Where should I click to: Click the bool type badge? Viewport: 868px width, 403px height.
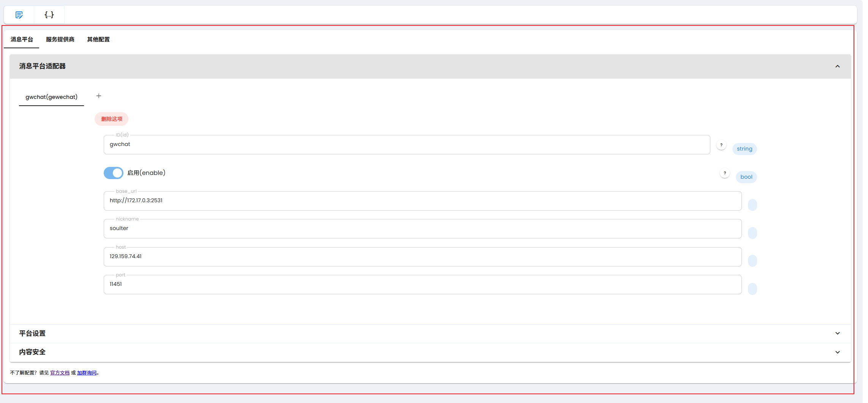pyautogui.click(x=746, y=177)
